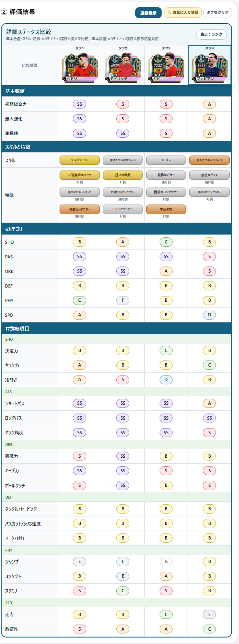This screenshot has width=239, height=644.
Task: Toggle the 表示：ランク display switch
Action: coord(211,34)
